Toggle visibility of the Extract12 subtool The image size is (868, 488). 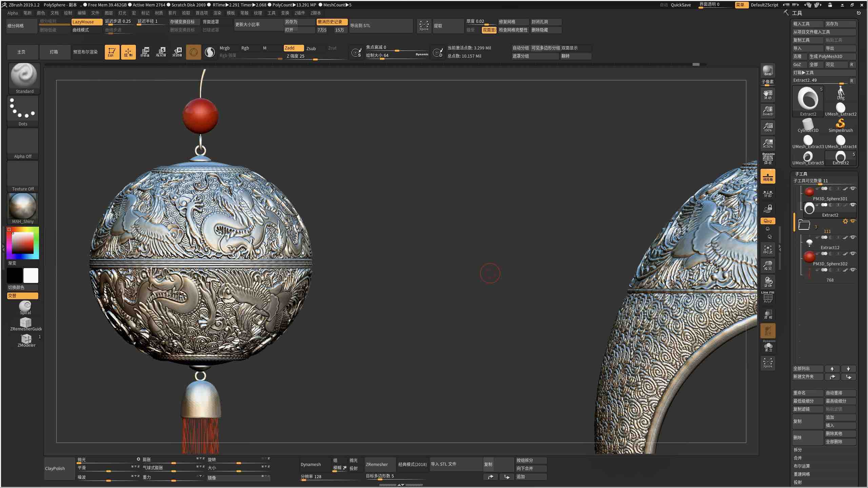853,237
